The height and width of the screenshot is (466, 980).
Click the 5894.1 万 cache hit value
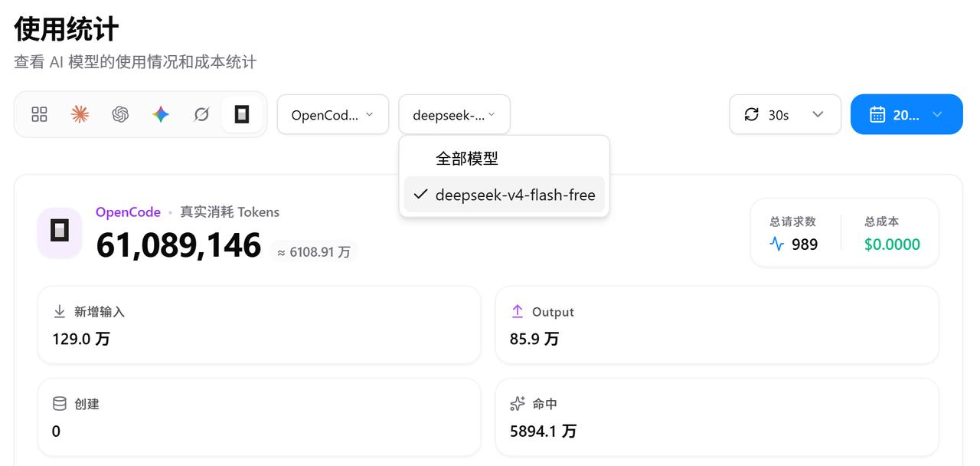pos(544,431)
